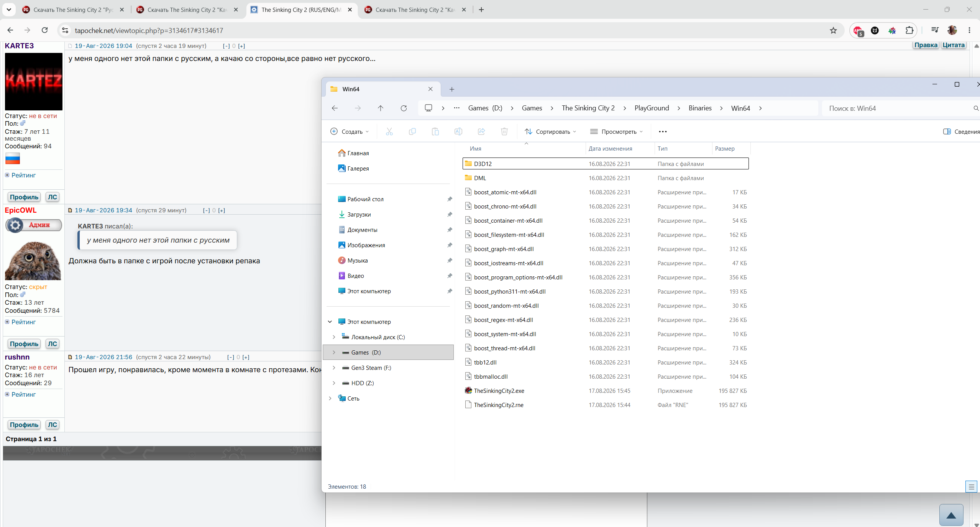Select the active The Sinking City 2 (RUS/ENG) tab
980x527 pixels.
(301, 10)
